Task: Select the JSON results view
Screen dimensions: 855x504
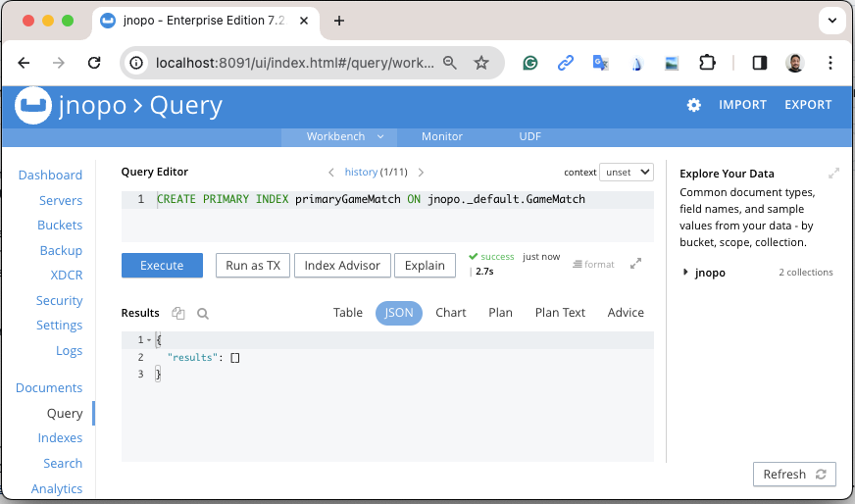Action: [399, 313]
